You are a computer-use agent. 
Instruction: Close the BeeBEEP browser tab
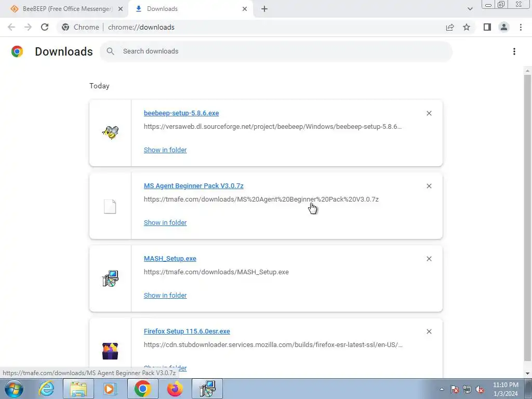click(121, 9)
